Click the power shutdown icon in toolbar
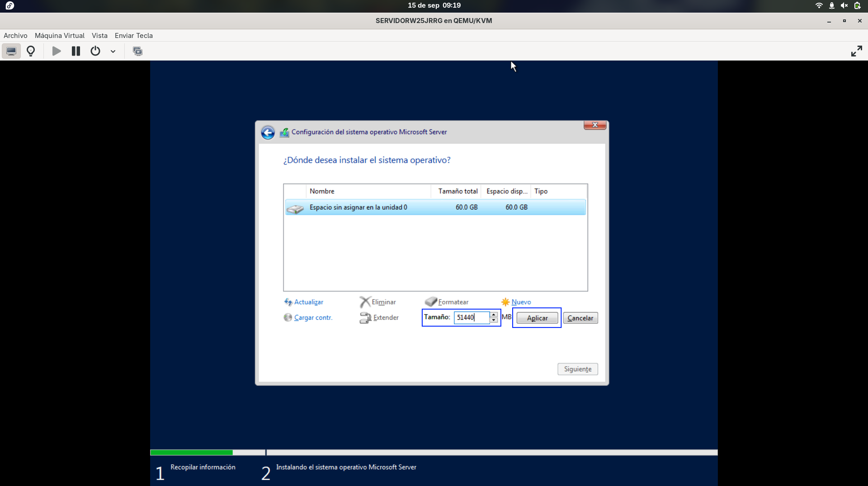This screenshot has height=486, width=868. tap(95, 51)
